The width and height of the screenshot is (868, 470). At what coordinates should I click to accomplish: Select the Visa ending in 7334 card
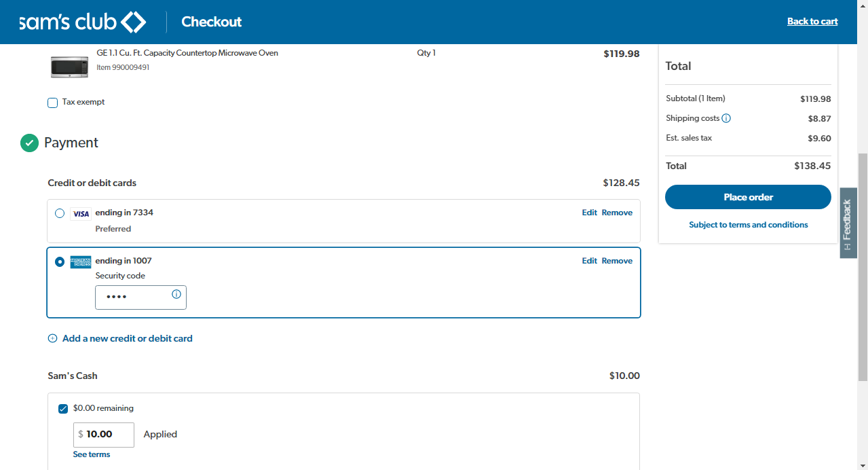tap(60, 213)
